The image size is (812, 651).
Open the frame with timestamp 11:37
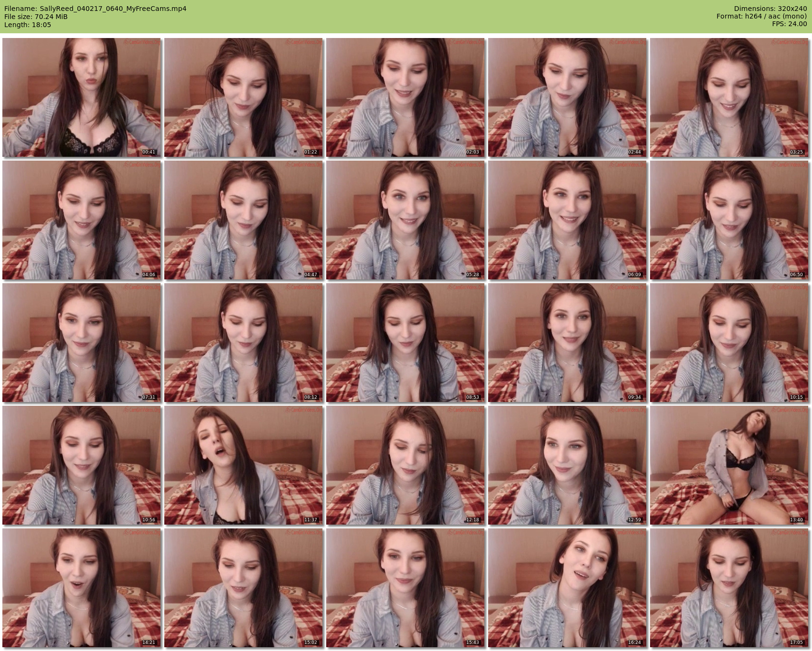point(243,465)
